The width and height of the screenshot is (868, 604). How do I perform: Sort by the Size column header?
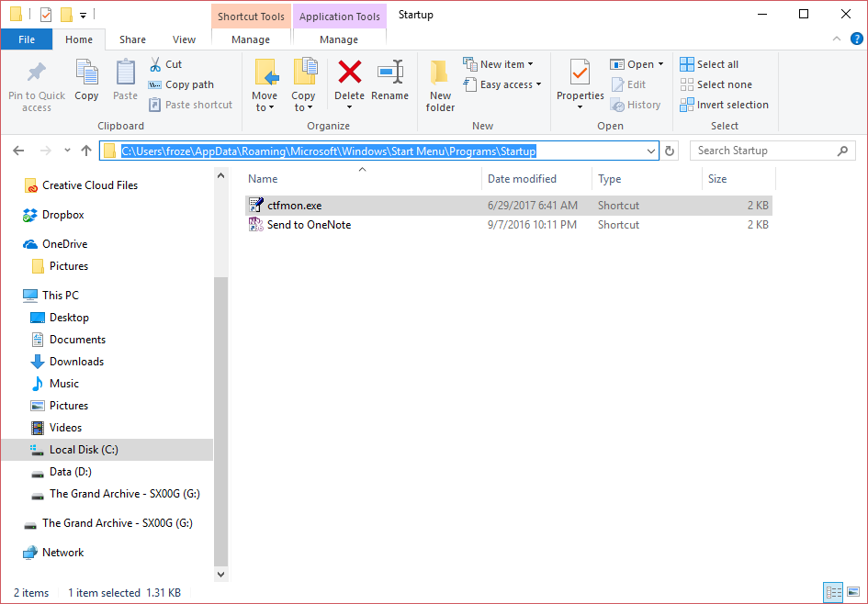738,179
